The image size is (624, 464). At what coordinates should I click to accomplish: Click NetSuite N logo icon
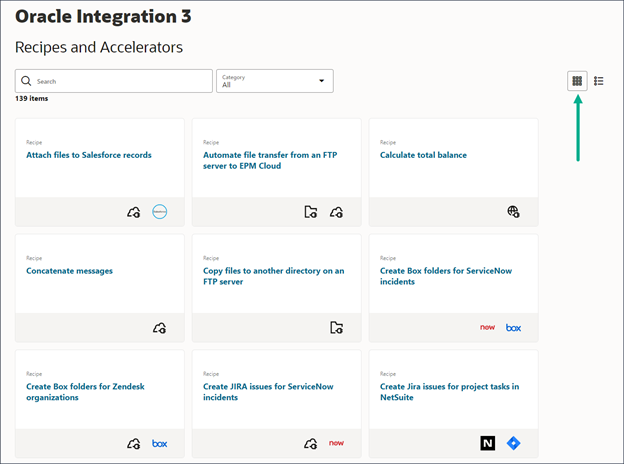(x=487, y=443)
